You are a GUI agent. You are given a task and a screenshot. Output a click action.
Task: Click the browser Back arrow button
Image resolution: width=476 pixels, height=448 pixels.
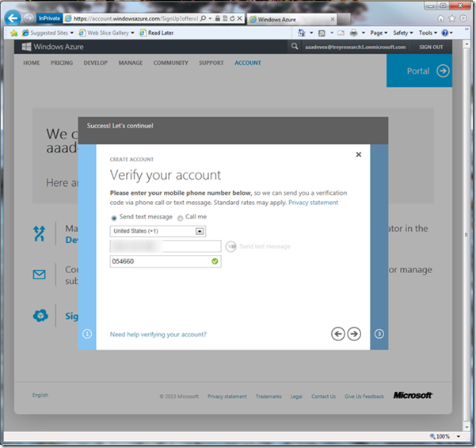tap(13, 18)
